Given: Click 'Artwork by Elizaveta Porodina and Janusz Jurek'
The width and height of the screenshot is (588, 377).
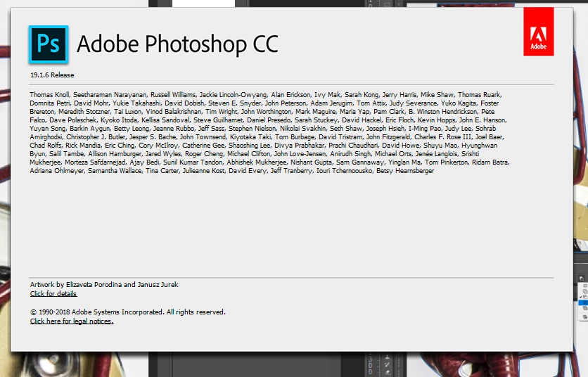Looking at the screenshot, I should coord(104,285).
